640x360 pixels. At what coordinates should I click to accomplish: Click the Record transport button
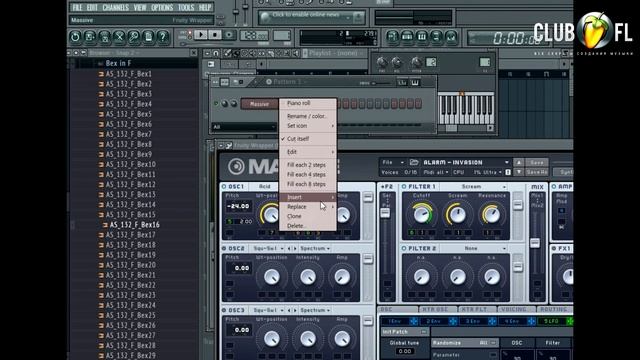[229, 35]
